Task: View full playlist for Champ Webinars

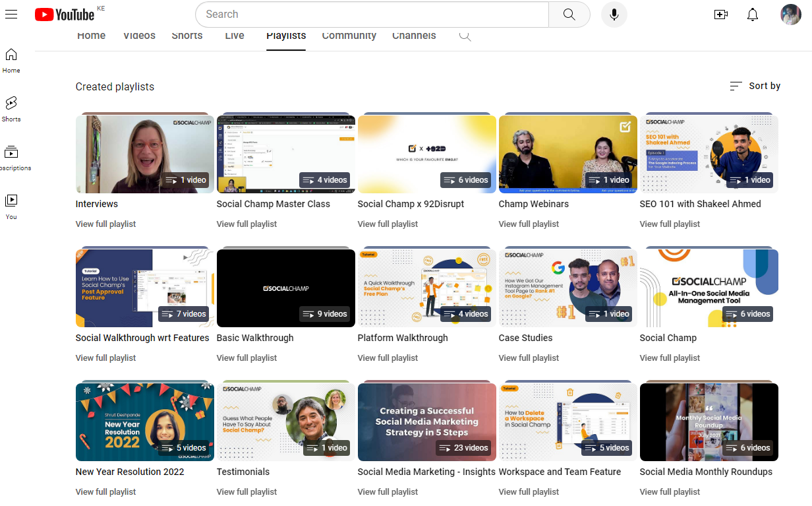Action: click(529, 224)
